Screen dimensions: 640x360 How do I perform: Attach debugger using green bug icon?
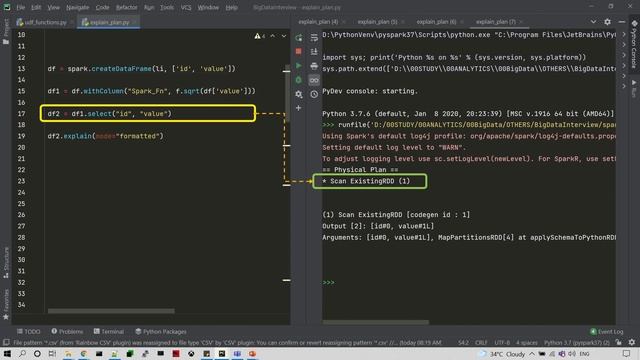pos(299,80)
